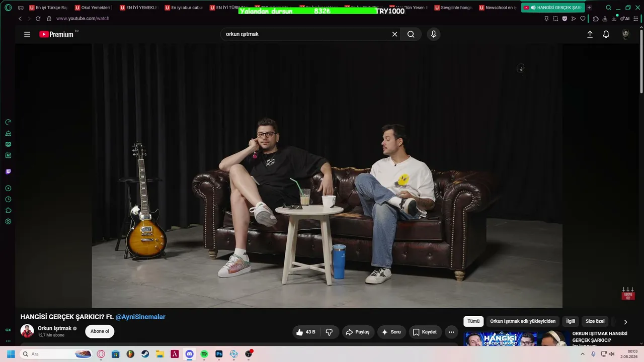Open more actions ellipsis menu

[x=451, y=332]
